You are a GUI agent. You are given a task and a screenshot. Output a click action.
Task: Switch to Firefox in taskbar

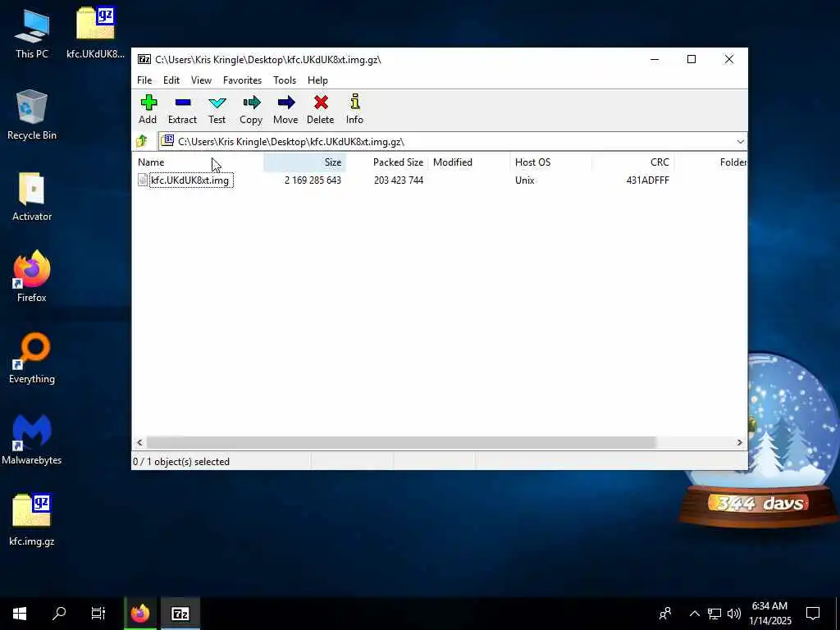(140, 614)
